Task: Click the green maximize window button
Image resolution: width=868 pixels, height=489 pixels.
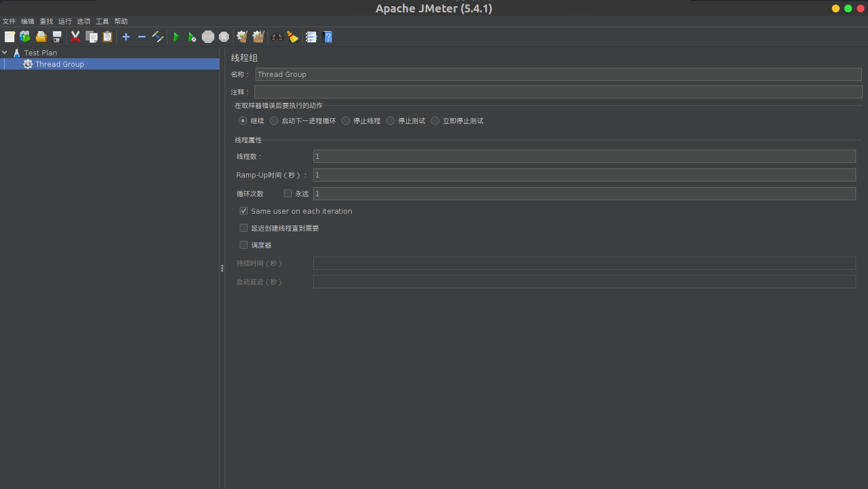Action: (848, 8)
